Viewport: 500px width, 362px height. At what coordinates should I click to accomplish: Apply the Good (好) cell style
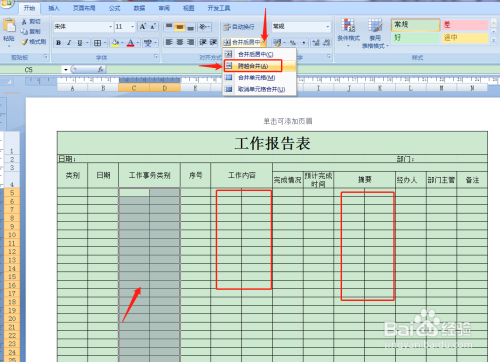click(415, 38)
